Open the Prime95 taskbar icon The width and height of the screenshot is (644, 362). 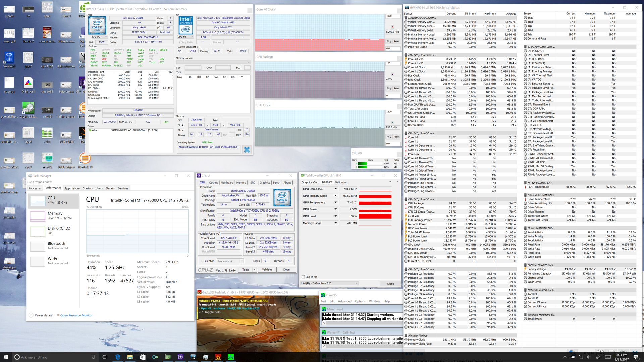[231, 357]
